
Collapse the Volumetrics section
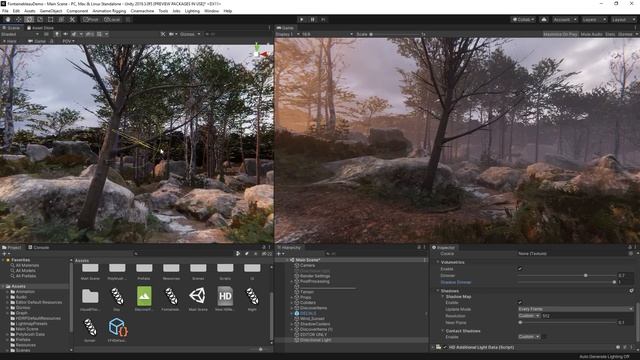[438, 262]
